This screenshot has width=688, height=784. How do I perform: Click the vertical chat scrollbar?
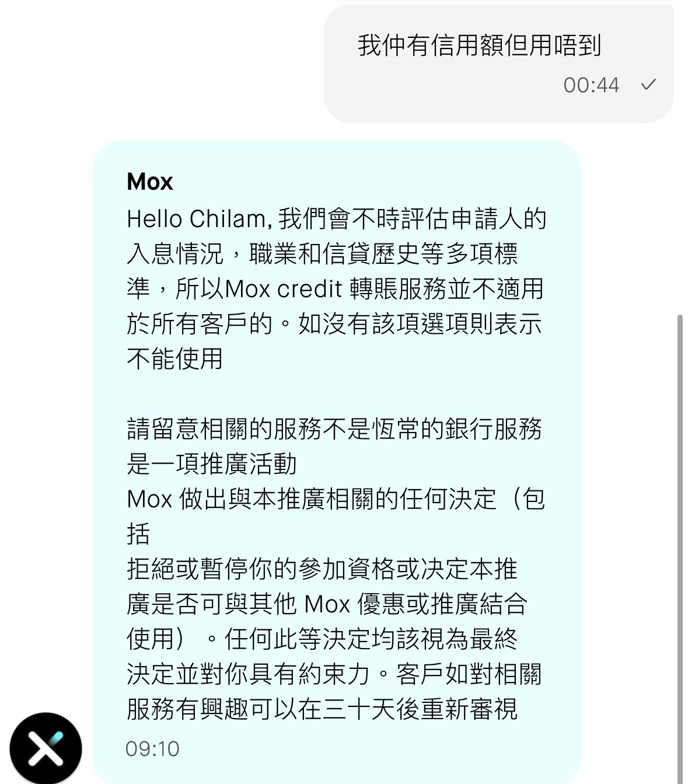tap(680, 549)
